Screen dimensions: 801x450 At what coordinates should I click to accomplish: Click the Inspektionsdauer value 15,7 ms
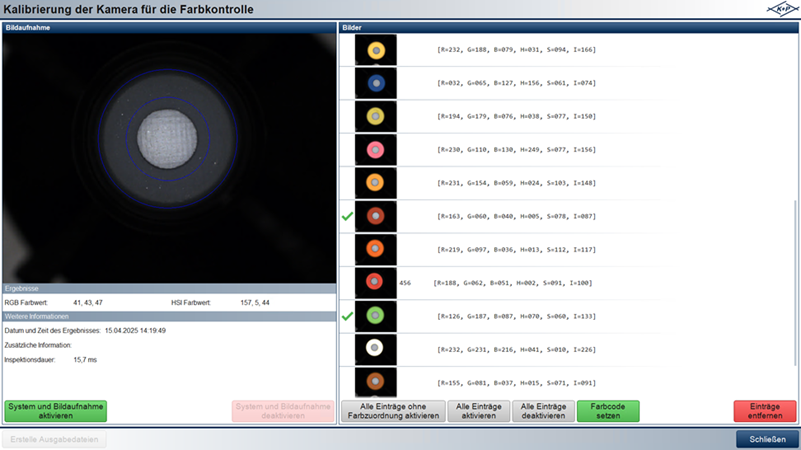(x=85, y=360)
